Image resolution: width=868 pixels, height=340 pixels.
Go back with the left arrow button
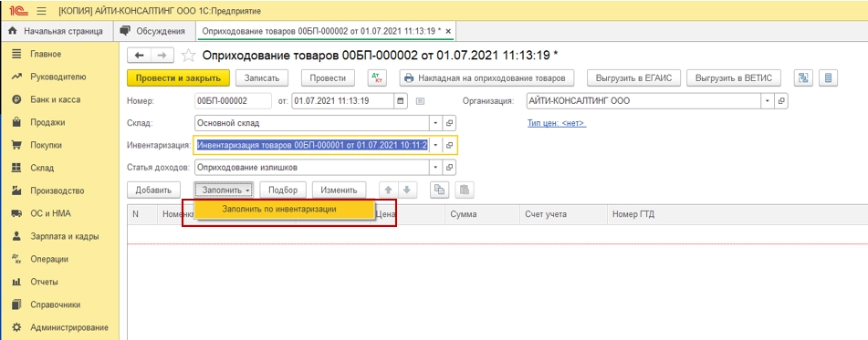point(139,56)
